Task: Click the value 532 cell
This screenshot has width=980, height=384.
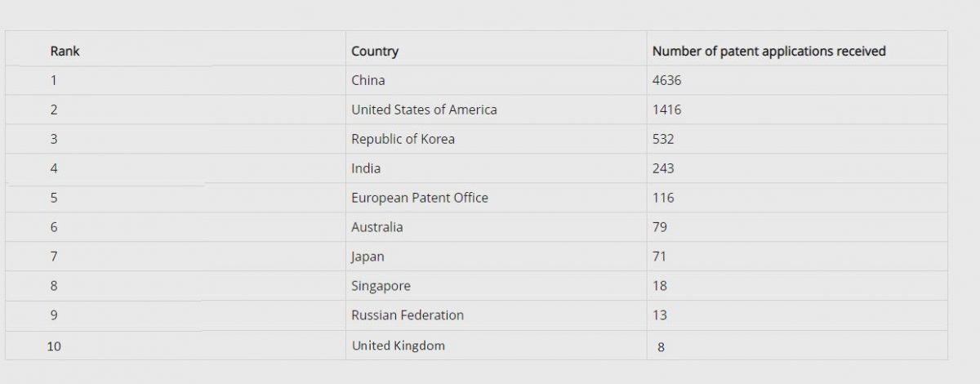Action: pyautogui.click(x=663, y=139)
